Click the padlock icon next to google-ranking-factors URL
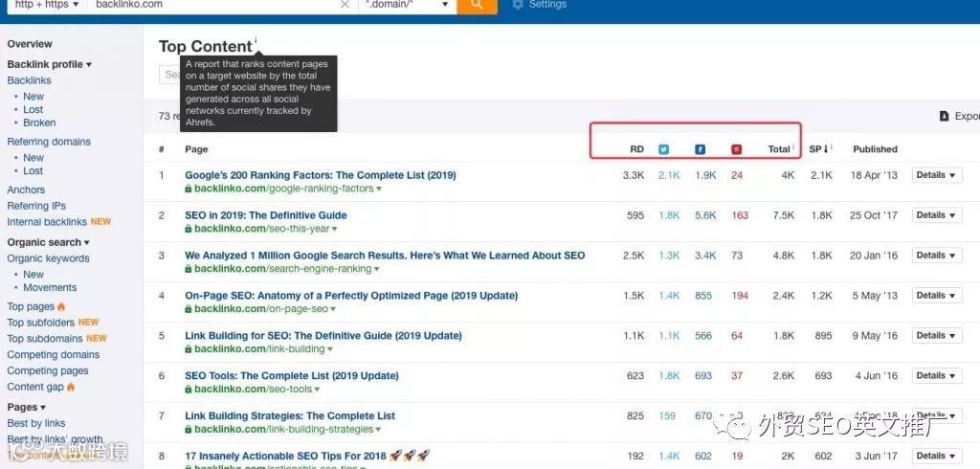980x469 pixels. click(189, 189)
